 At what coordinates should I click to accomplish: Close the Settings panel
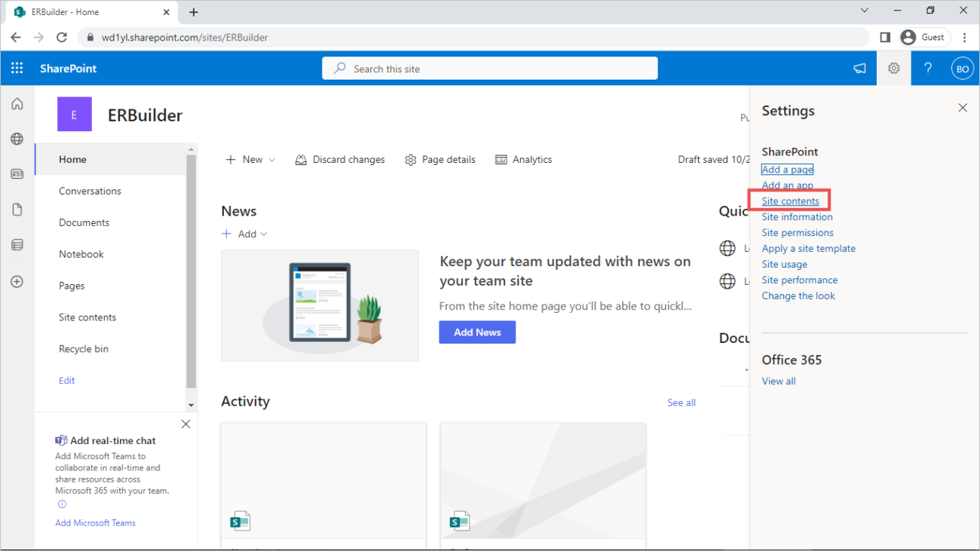point(962,108)
